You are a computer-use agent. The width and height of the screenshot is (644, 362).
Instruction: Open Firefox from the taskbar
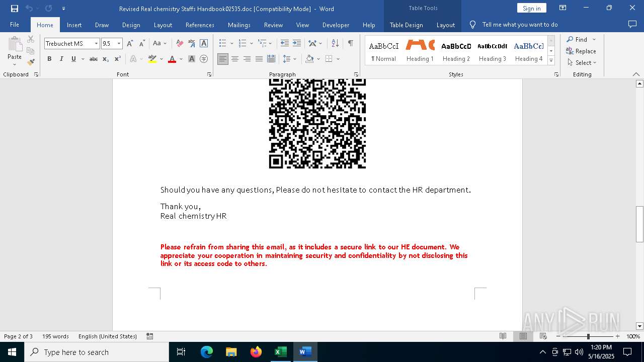tap(256, 352)
